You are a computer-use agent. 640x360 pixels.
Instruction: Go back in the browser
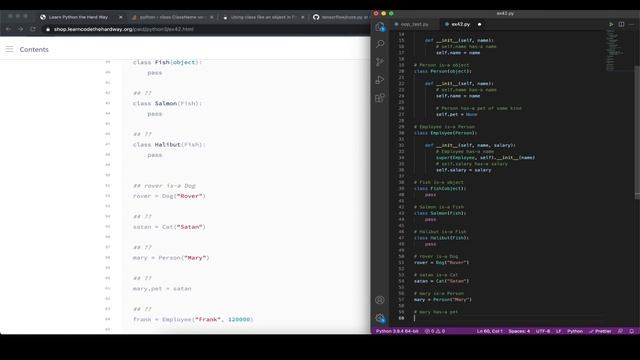point(9,29)
